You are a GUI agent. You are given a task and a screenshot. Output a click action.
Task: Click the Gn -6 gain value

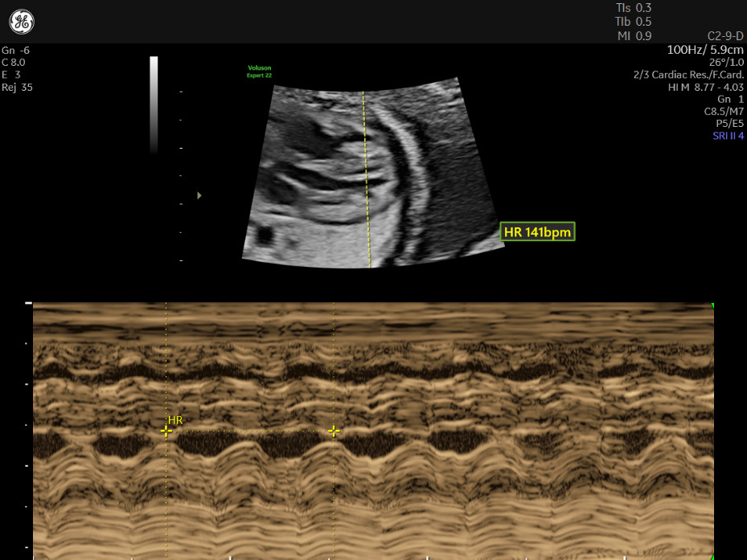15,50
